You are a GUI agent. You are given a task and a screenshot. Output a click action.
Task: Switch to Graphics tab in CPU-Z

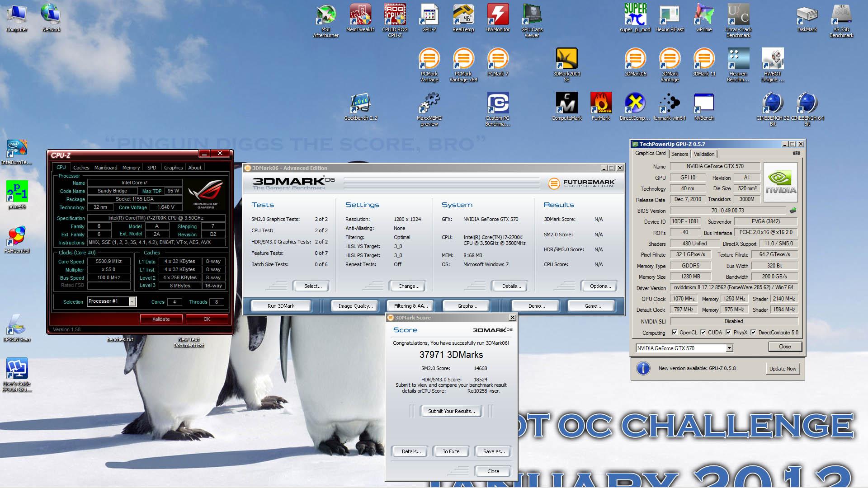[x=174, y=168]
